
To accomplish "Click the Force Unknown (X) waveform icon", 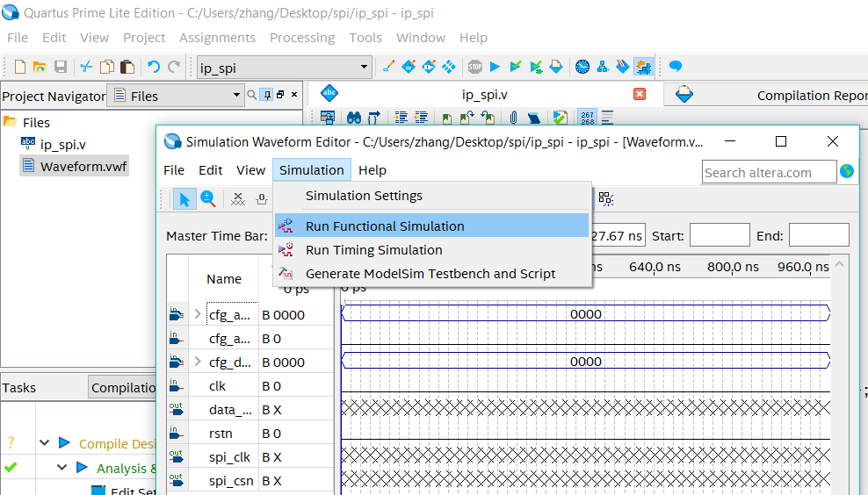I will [x=238, y=198].
